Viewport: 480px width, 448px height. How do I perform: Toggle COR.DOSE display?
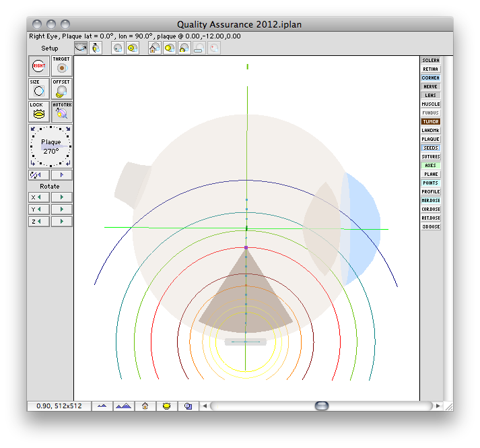(431, 210)
